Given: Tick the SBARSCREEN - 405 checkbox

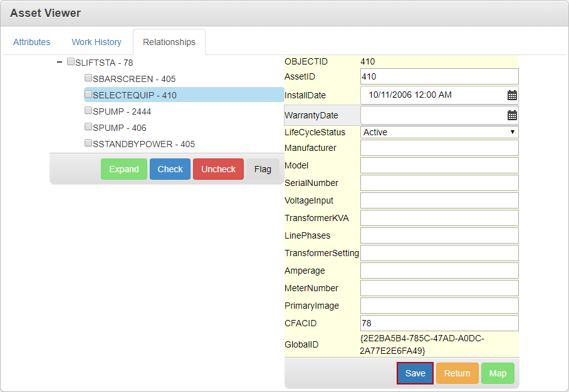Looking at the screenshot, I should pyautogui.click(x=88, y=78).
